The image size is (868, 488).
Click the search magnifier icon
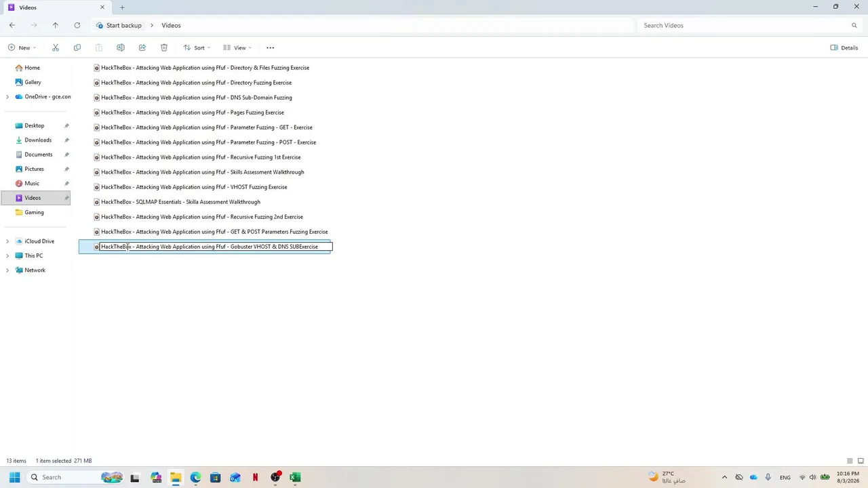click(x=854, y=25)
